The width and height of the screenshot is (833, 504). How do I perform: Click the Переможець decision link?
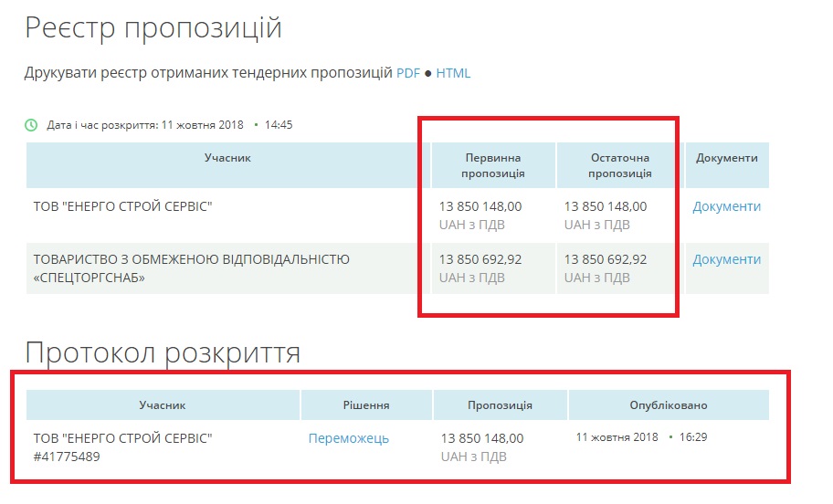[x=348, y=438]
